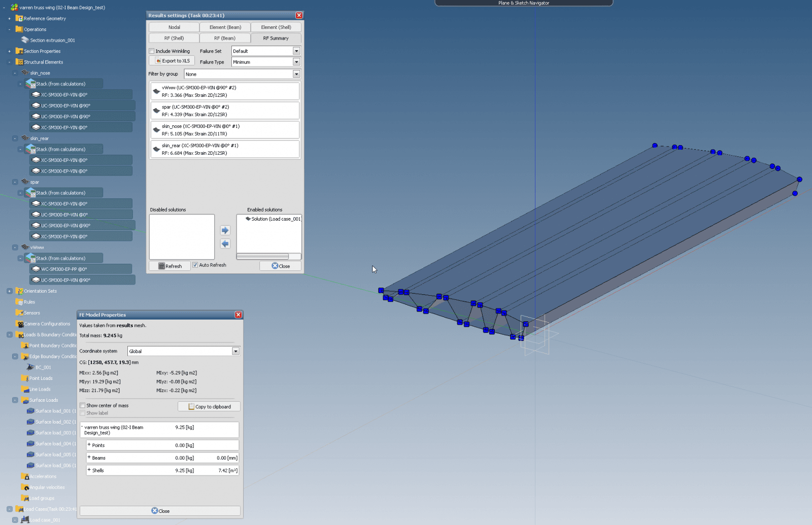Image resolution: width=812 pixels, height=525 pixels.
Task: Click the vWww shell element icon
Action: (25, 247)
